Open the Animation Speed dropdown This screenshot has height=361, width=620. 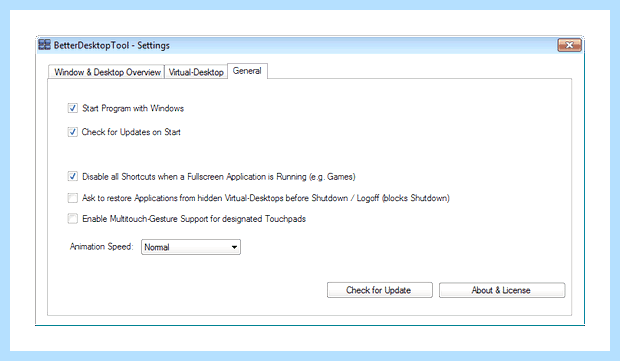[x=191, y=247]
